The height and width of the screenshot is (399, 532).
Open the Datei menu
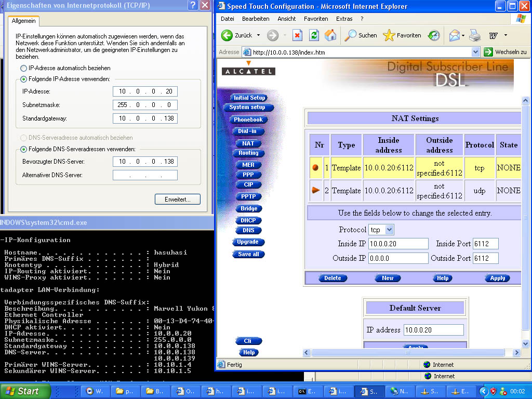coord(228,19)
